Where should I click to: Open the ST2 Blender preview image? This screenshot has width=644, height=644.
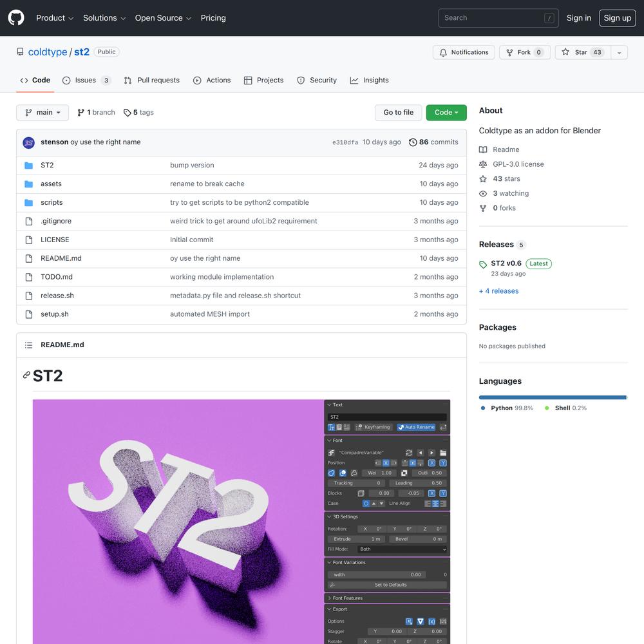241,522
